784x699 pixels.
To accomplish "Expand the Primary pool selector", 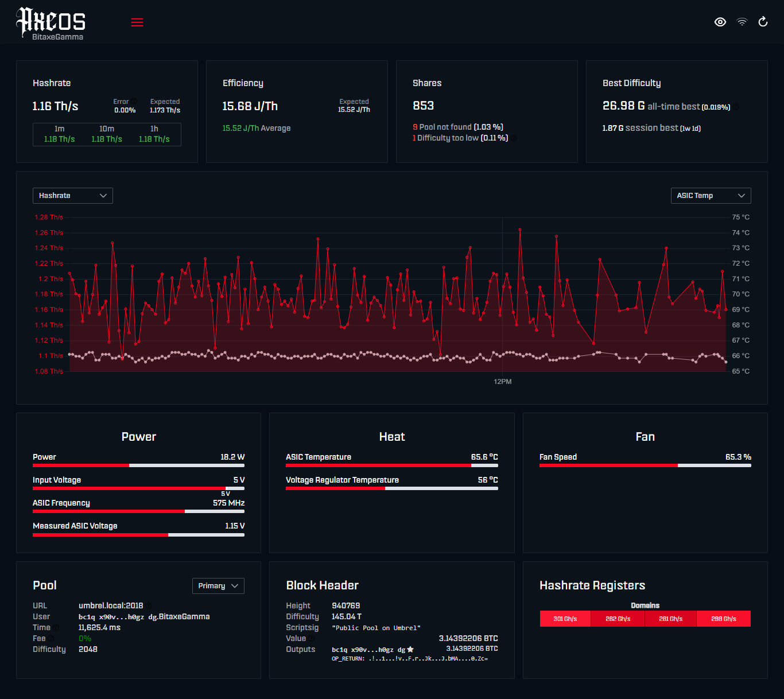I will pos(218,586).
